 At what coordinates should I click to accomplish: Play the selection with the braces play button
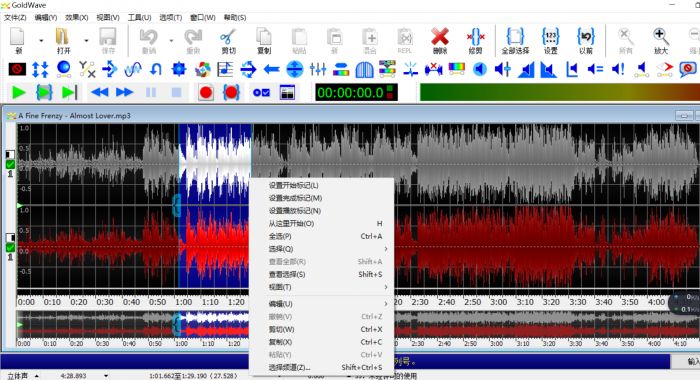(x=44, y=93)
